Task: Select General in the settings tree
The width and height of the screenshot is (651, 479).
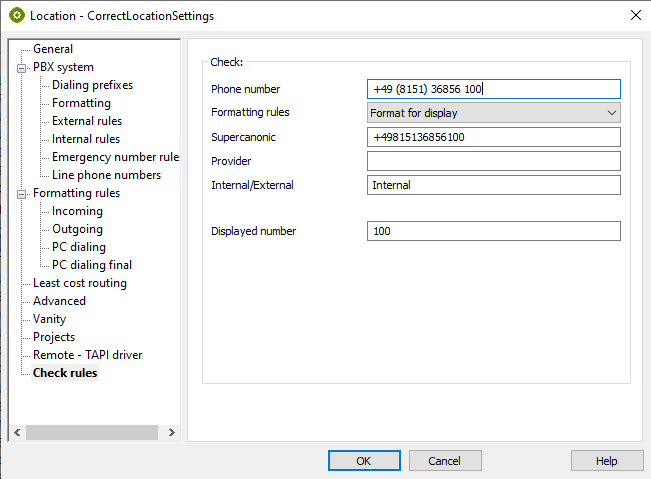Action: tap(52, 49)
